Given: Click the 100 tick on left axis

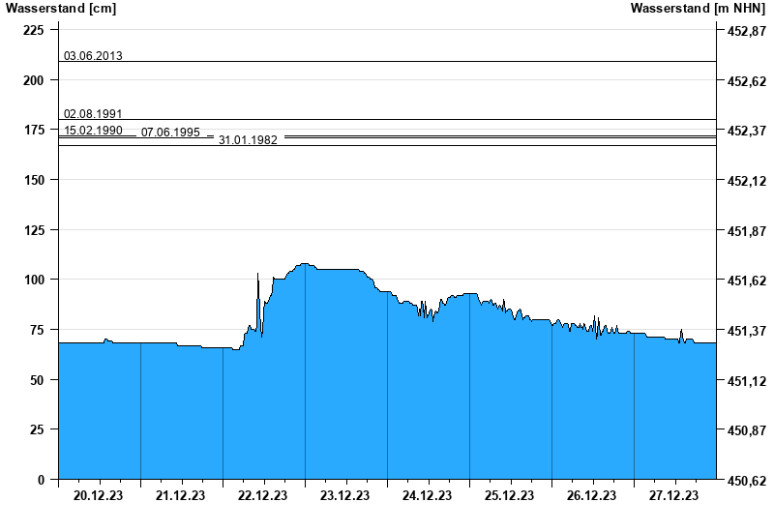Looking at the screenshot, I should click(x=34, y=280).
